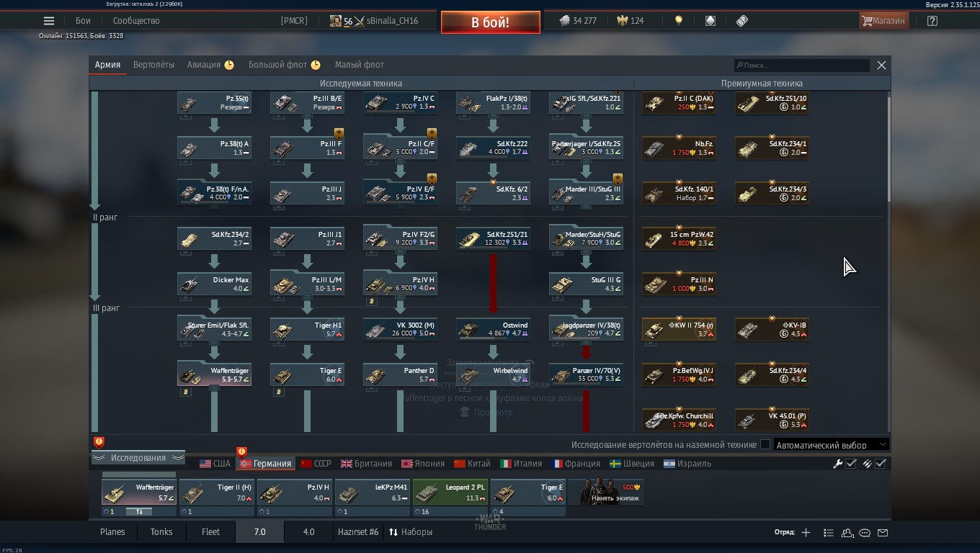The image size is (980, 553).
Task: Select the Planes preset
Action: 112,532
